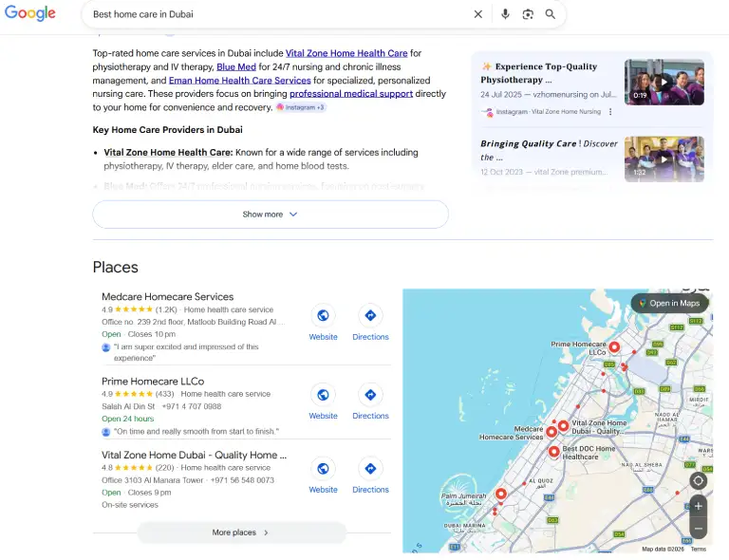The image size is (729, 560).
Task: Expand More places list
Action: (241, 532)
